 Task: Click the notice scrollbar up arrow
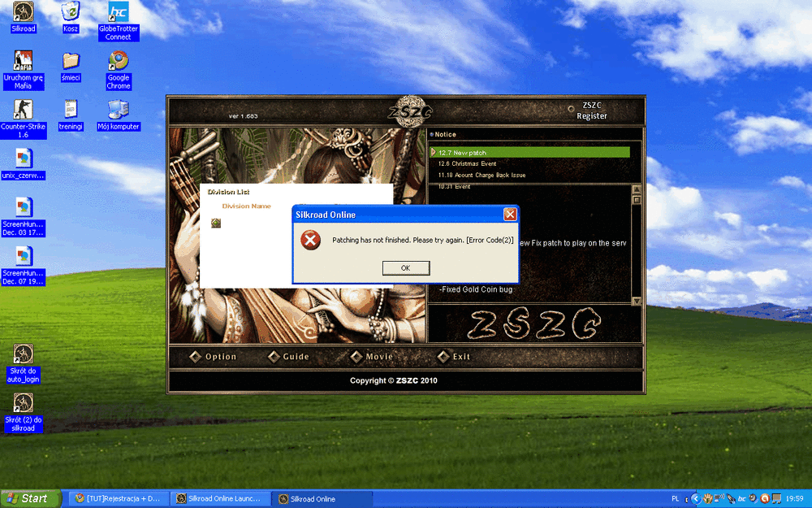point(637,189)
